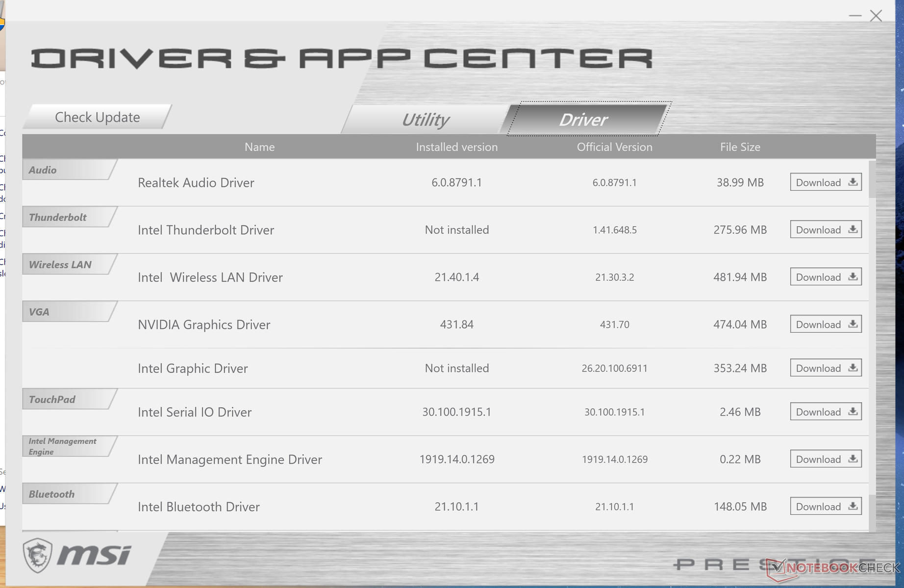Select the Audio category label
Image resolution: width=904 pixels, height=588 pixels.
coord(69,170)
